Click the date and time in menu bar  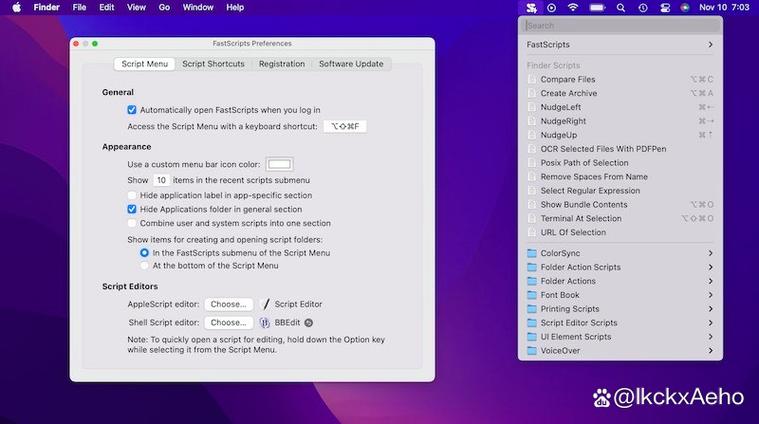coord(724,7)
